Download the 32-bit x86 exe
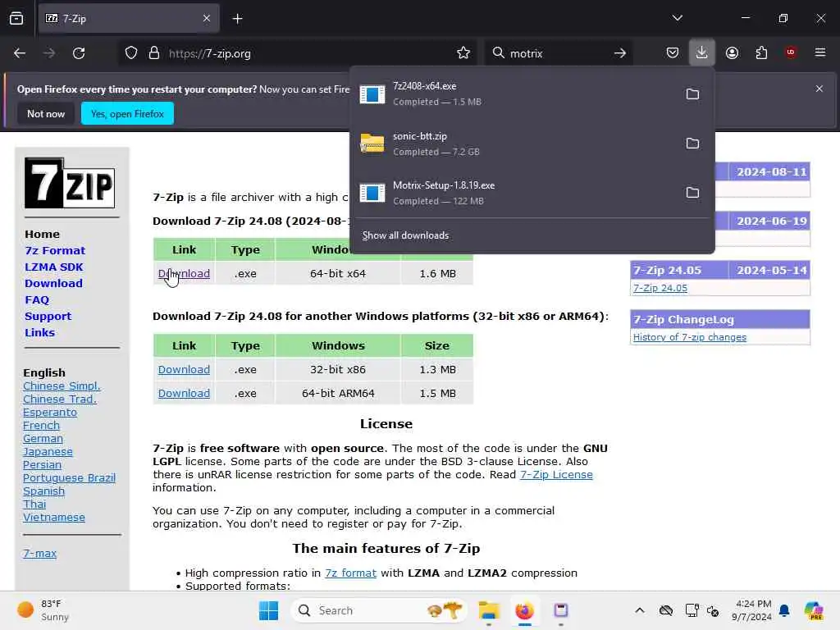 click(x=184, y=370)
